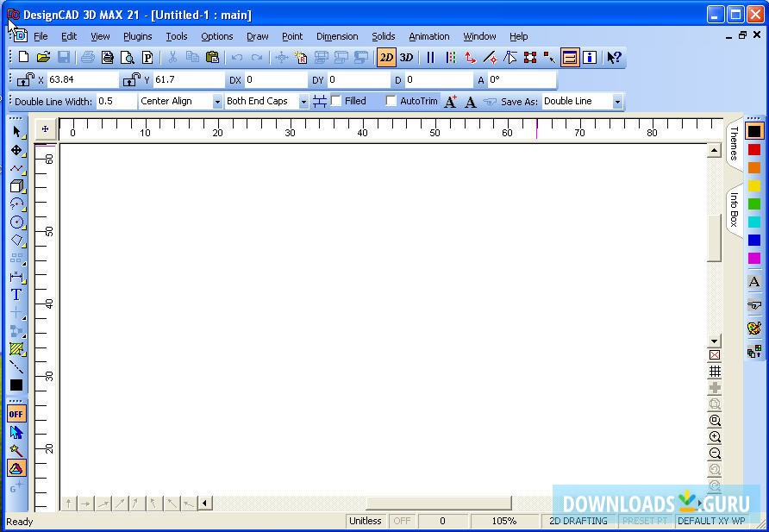Select the move tool with four arrows
Image resolution: width=769 pixels, height=532 pixels.
[x=16, y=150]
